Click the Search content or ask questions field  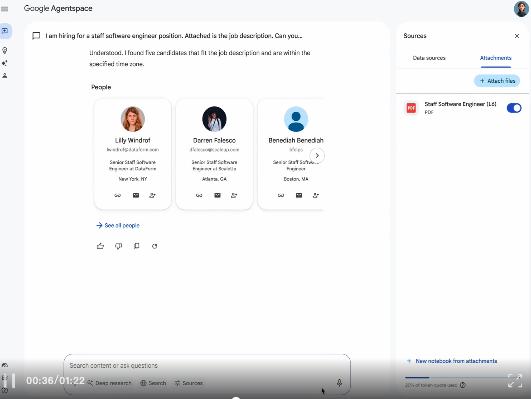[x=207, y=365]
